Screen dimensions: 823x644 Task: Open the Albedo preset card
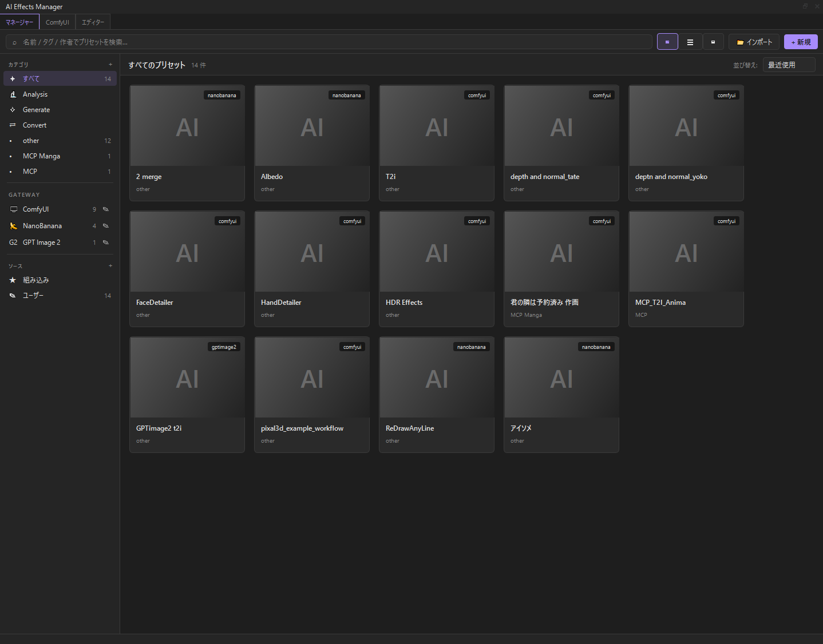tap(312, 143)
